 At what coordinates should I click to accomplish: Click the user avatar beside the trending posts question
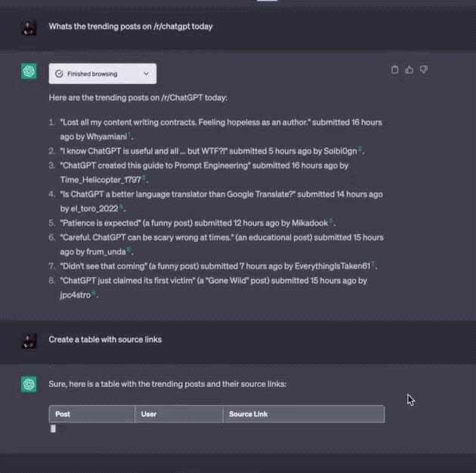point(29,28)
